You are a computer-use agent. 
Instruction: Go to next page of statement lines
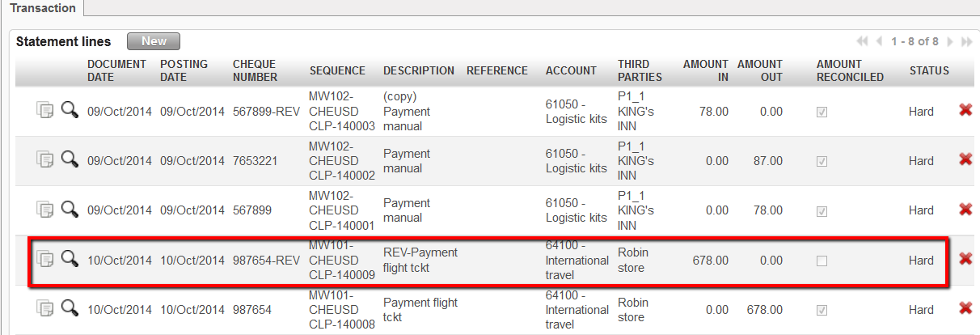950,41
